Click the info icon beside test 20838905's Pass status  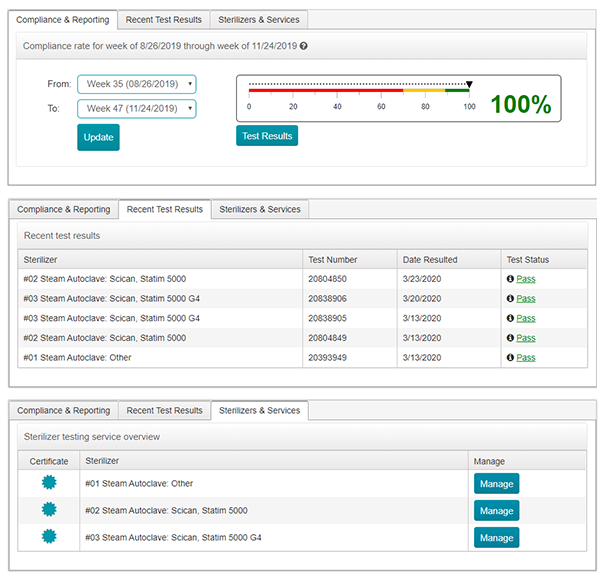[510, 318]
